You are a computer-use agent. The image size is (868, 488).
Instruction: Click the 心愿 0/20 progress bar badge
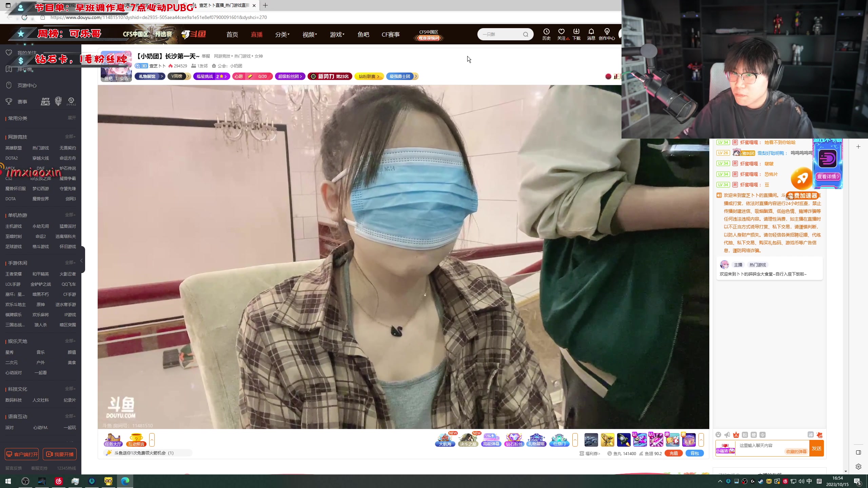[x=252, y=76]
